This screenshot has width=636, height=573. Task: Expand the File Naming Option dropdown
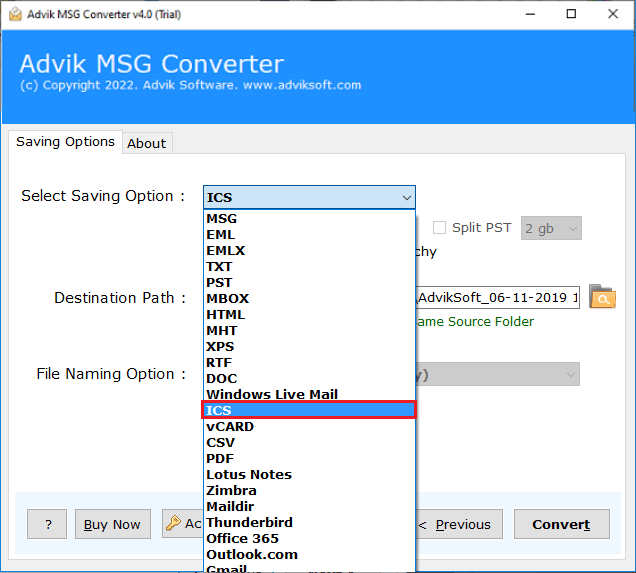(571, 374)
